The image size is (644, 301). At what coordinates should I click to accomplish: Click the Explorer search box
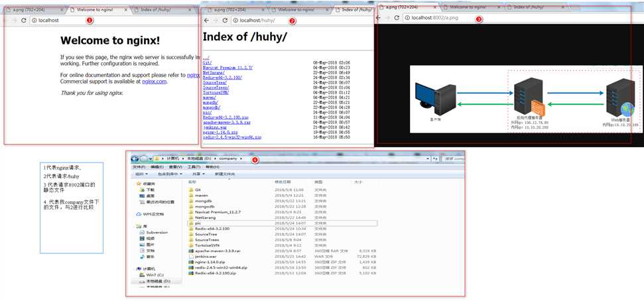pos(454,158)
